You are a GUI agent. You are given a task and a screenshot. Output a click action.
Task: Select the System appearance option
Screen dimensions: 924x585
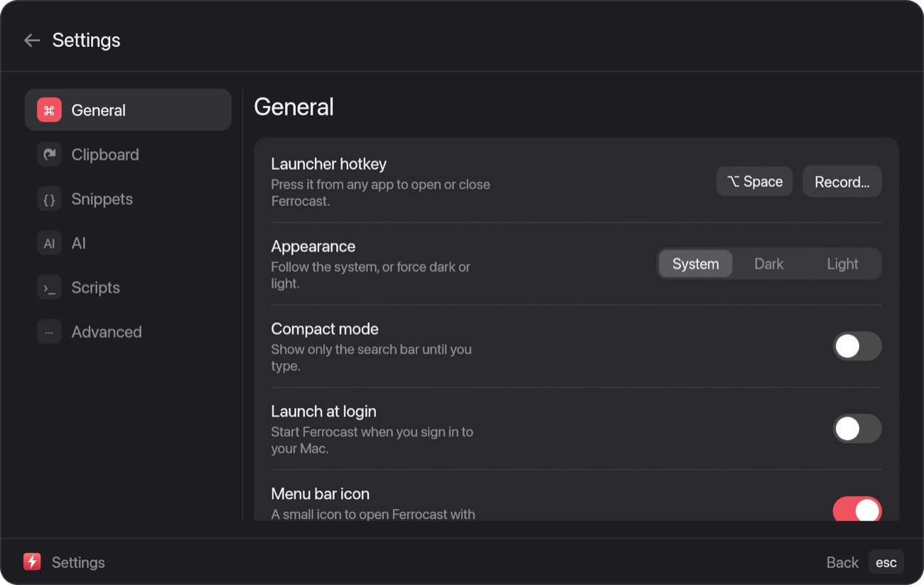pyautogui.click(x=696, y=264)
